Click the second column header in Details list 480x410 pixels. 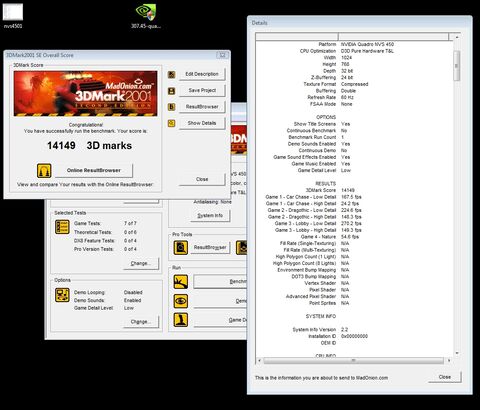coord(394,37)
